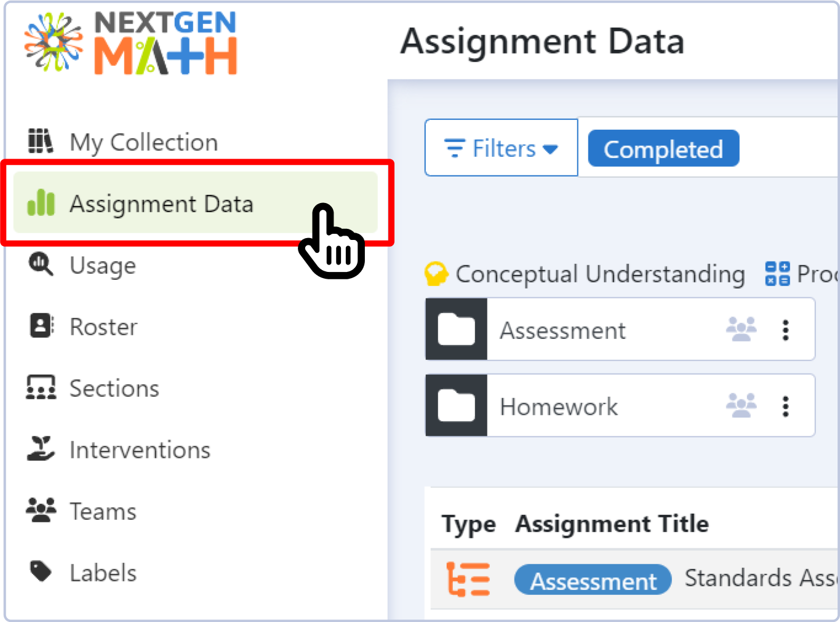
Task: Toggle the Completed filter
Action: click(x=663, y=148)
